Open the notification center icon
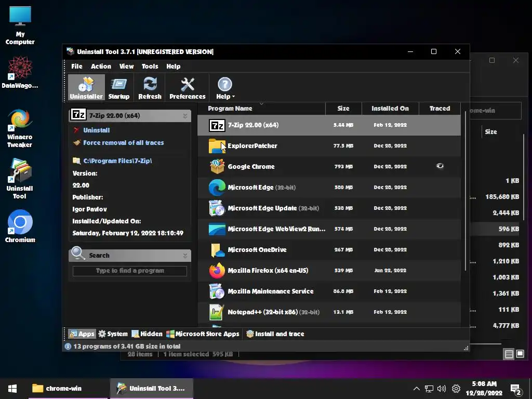 pyautogui.click(x=515, y=389)
